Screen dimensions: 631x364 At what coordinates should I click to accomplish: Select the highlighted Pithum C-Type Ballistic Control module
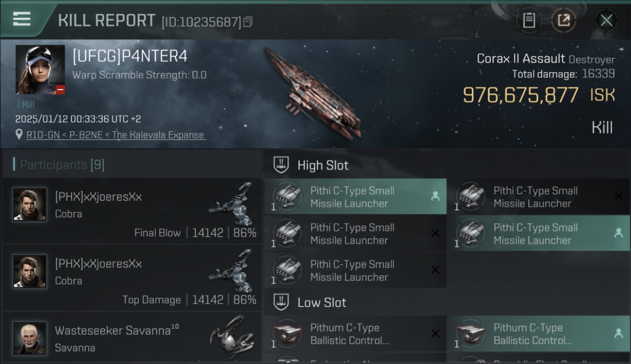tap(539, 334)
